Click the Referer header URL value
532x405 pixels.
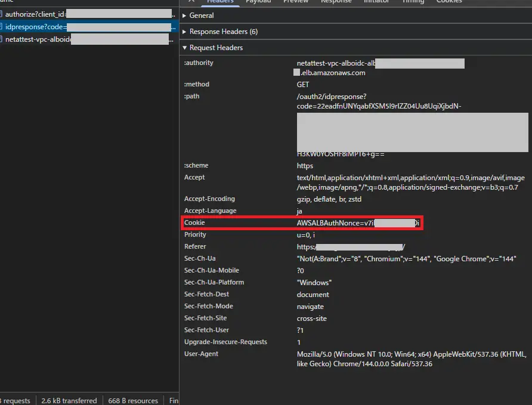(351, 247)
